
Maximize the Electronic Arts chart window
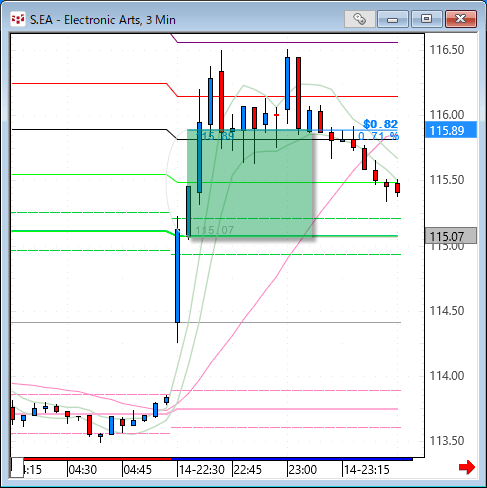[426, 19]
